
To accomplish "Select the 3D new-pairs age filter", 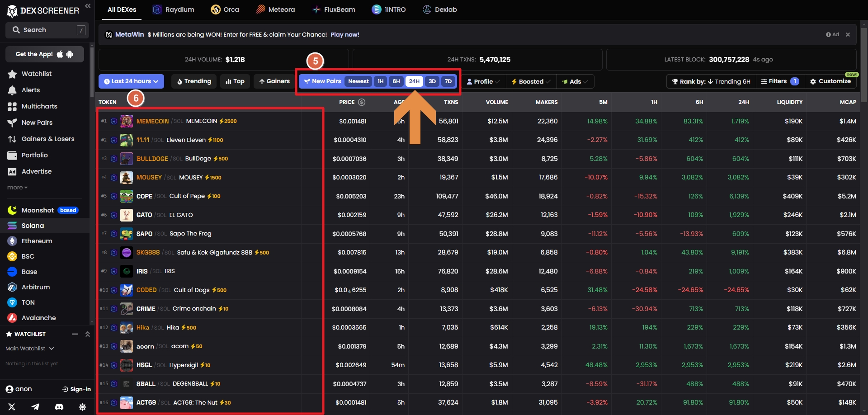I will (x=432, y=81).
